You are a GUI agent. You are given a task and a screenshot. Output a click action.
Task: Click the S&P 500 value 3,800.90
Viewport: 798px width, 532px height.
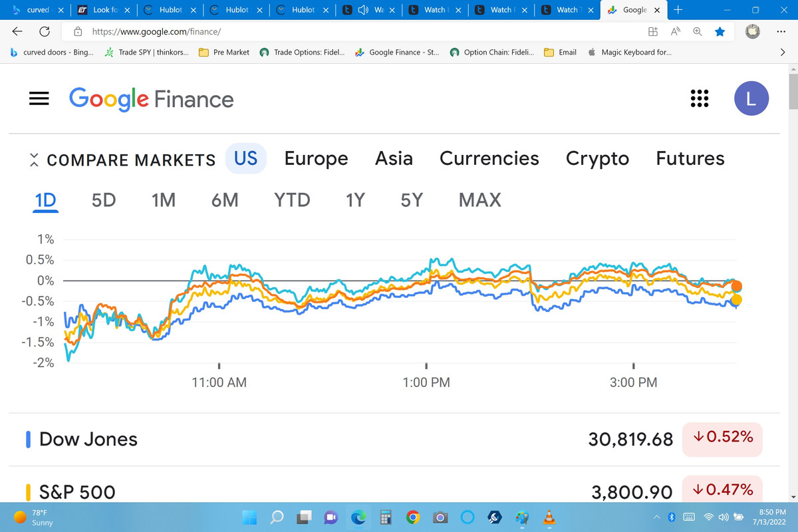pyautogui.click(x=632, y=491)
